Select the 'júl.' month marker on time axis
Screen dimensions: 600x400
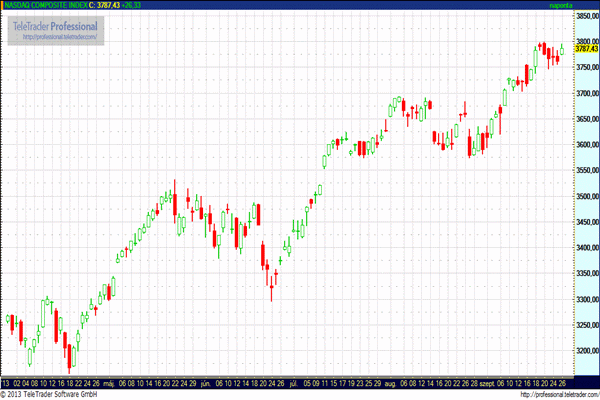click(x=292, y=382)
